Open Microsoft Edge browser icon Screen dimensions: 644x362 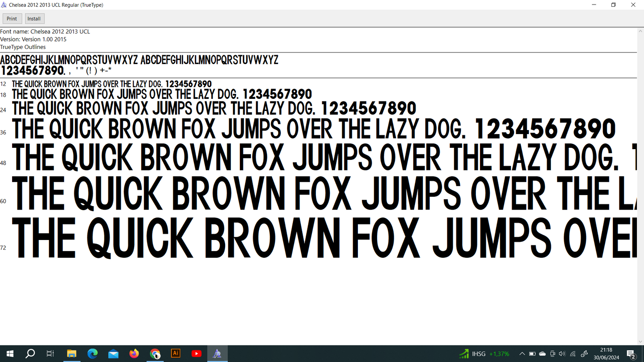click(x=92, y=354)
